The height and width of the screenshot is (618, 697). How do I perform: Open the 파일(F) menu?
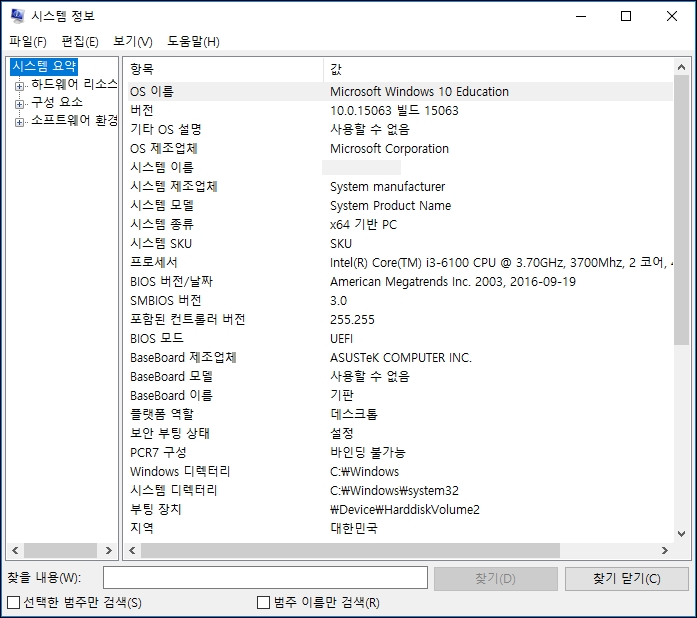(x=28, y=41)
